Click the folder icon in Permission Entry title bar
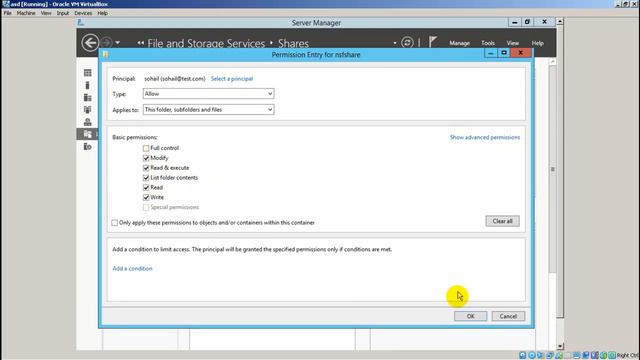640x360 pixels. (x=105, y=54)
